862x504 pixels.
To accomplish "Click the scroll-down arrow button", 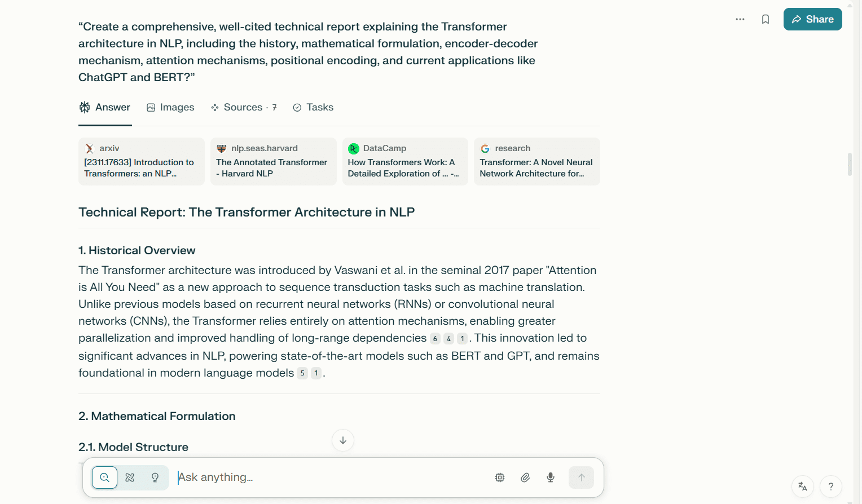I will [x=343, y=440].
